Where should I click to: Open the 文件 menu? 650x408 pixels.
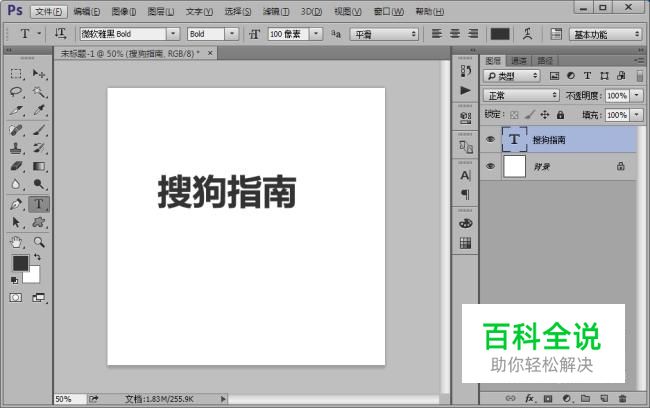pos(49,11)
